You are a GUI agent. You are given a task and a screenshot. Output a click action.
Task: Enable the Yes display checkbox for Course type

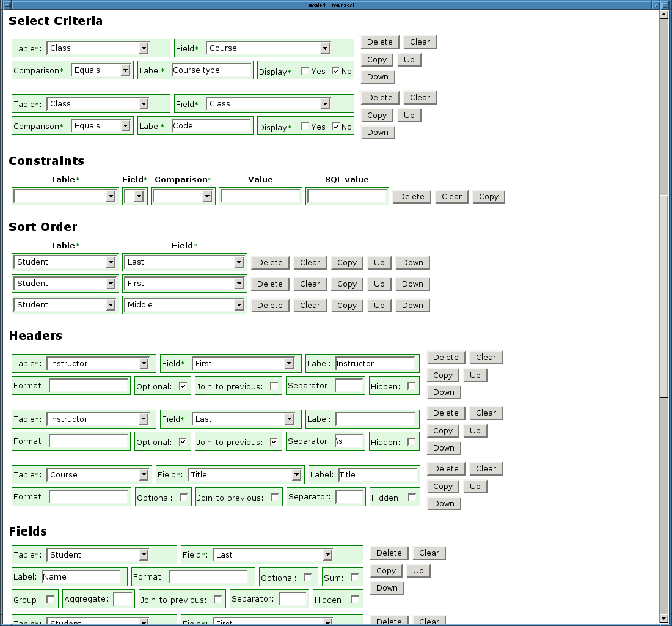coord(305,71)
